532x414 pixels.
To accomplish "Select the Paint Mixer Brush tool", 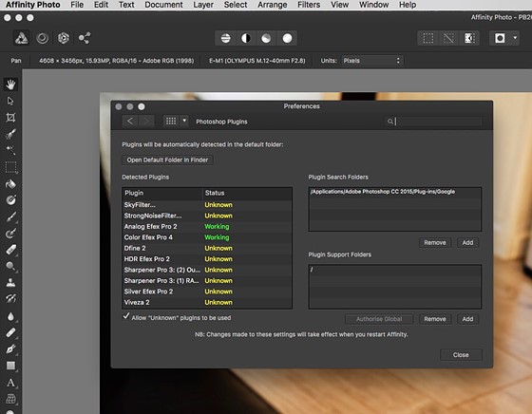I will click(x=10, y=234).
